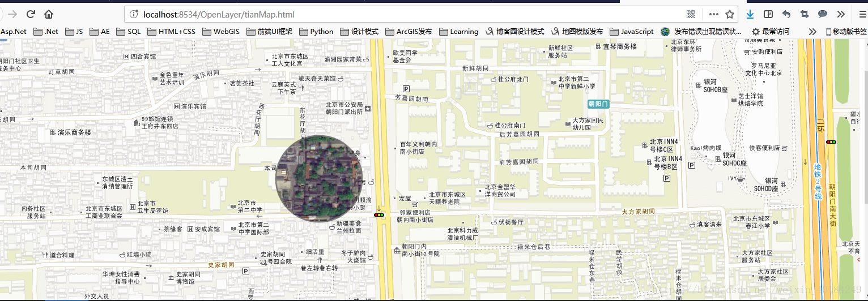Open the JavaScript bookmark folder

coord(631,32)
